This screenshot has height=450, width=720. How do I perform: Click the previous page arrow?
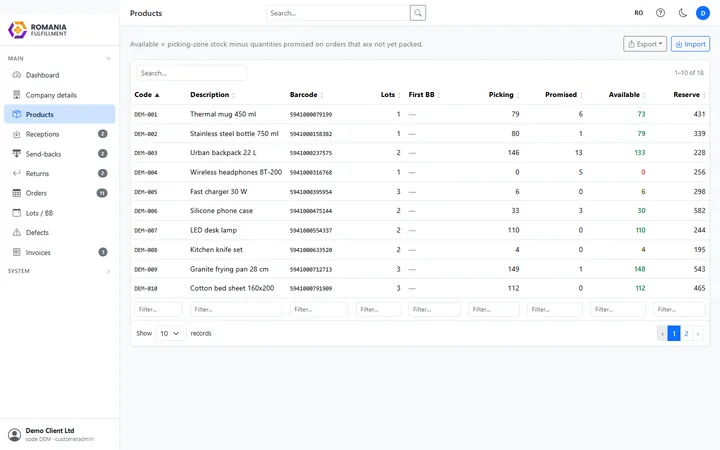point(662,333)
